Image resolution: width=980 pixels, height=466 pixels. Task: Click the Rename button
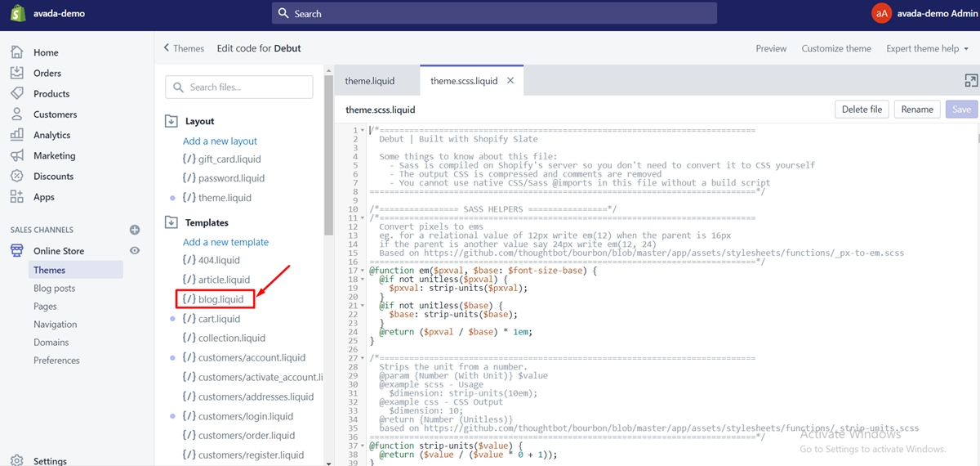point(917,110)
